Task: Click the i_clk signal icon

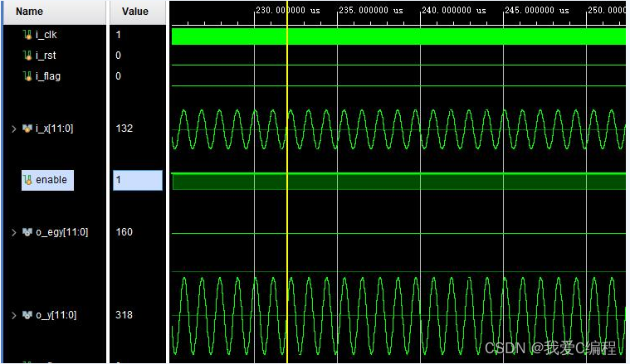Action: [27, 35]
